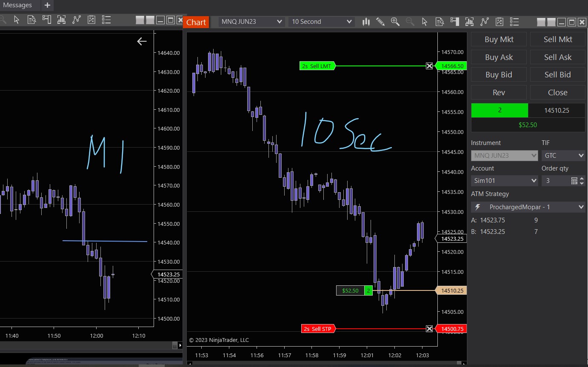
Task: Open Indicators dialog in 10 Second chart
Action: point(484,22)
